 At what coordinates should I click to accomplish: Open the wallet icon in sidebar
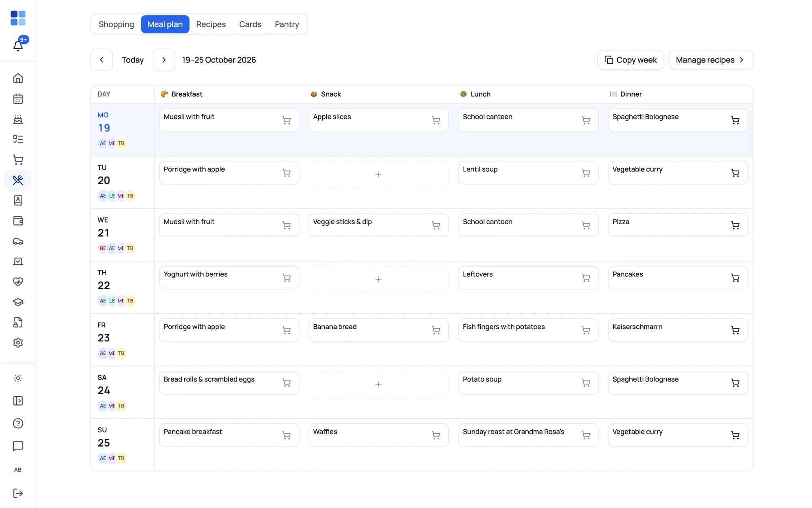[18, 221]
